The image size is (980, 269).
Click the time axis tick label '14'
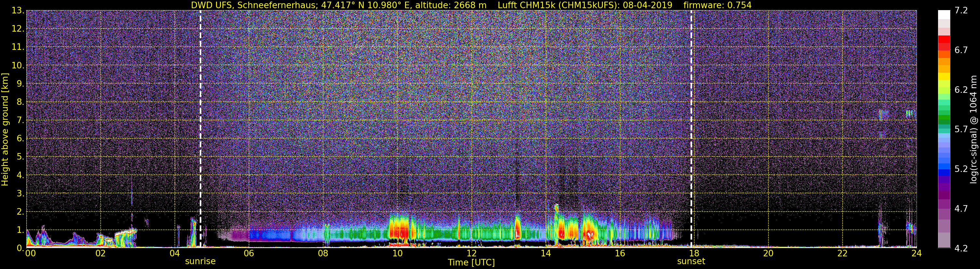(x=545, y=254)
